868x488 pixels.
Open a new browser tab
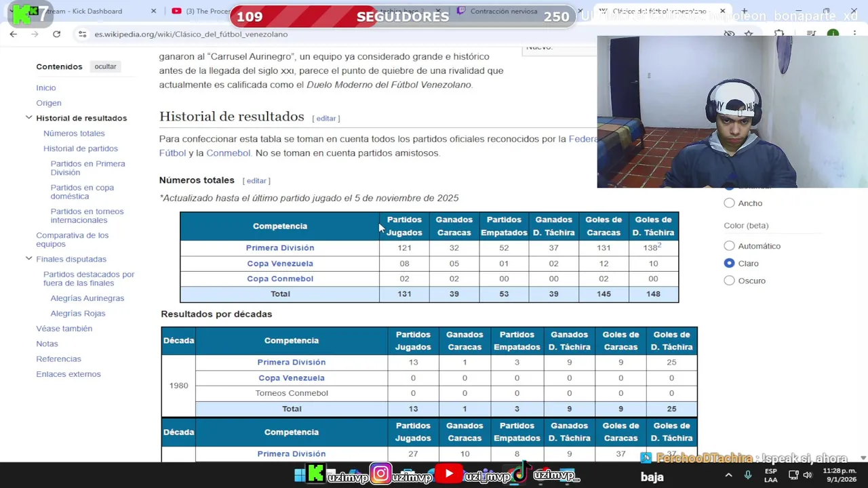point(744,11)
